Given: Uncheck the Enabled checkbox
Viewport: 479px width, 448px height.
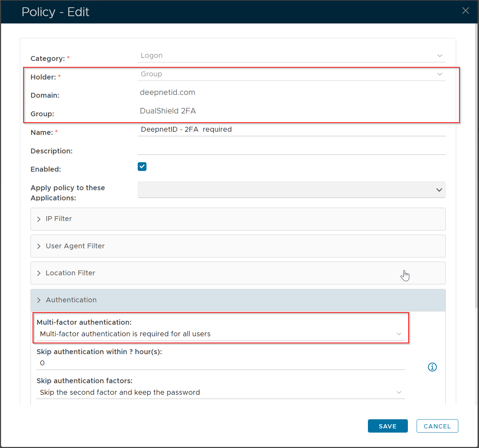Looking at the screenshot, I should 142,166.
